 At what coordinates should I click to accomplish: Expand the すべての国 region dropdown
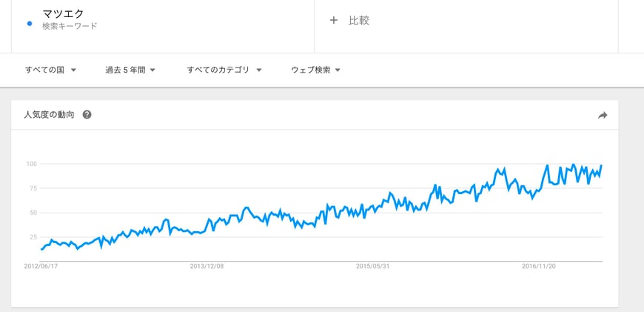(50, 70)
